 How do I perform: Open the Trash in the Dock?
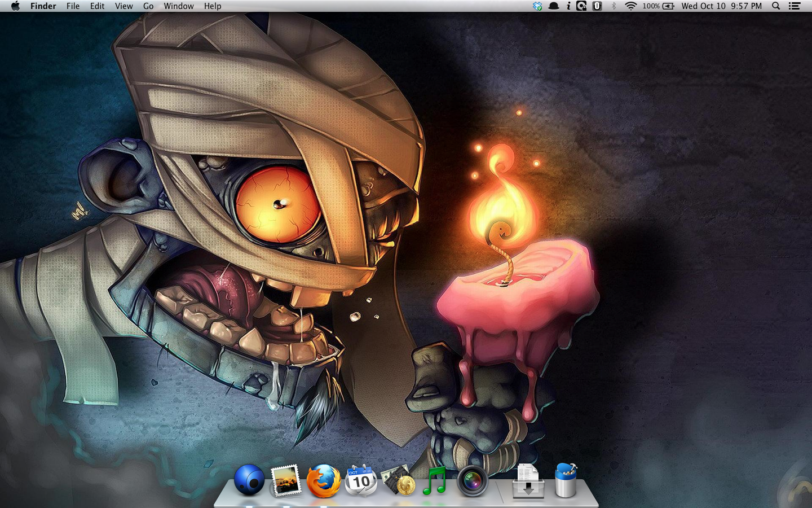pyautogui.click(x=566, y=480)
